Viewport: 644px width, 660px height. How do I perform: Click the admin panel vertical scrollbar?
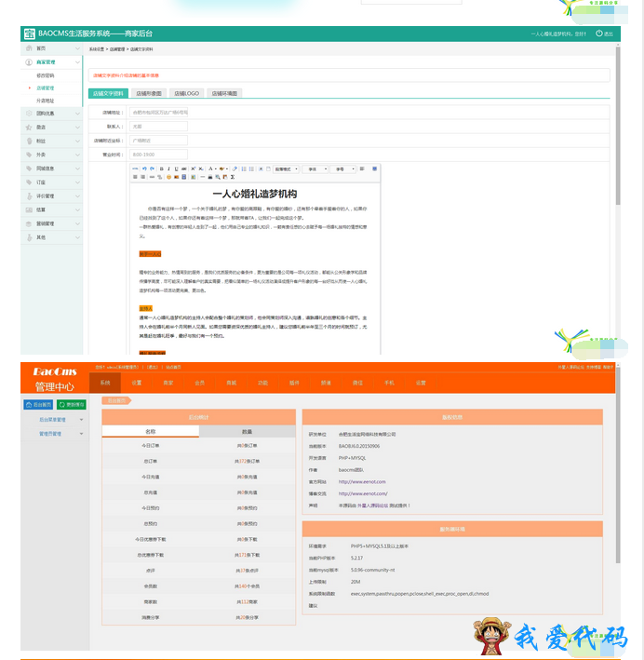tap(618, 465)
